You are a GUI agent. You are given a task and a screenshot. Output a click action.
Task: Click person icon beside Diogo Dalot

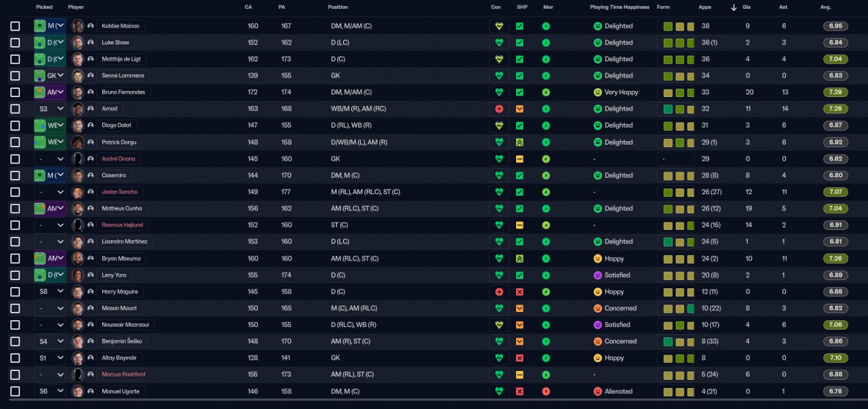point(90,125)
